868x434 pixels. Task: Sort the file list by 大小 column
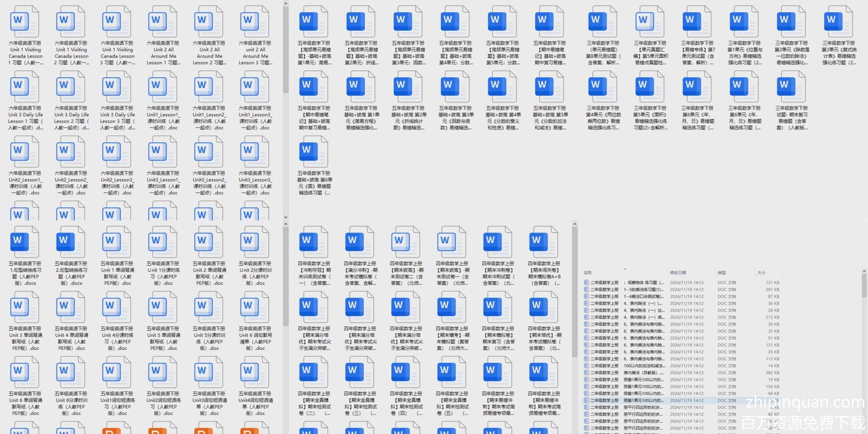(x=761, y=273)
